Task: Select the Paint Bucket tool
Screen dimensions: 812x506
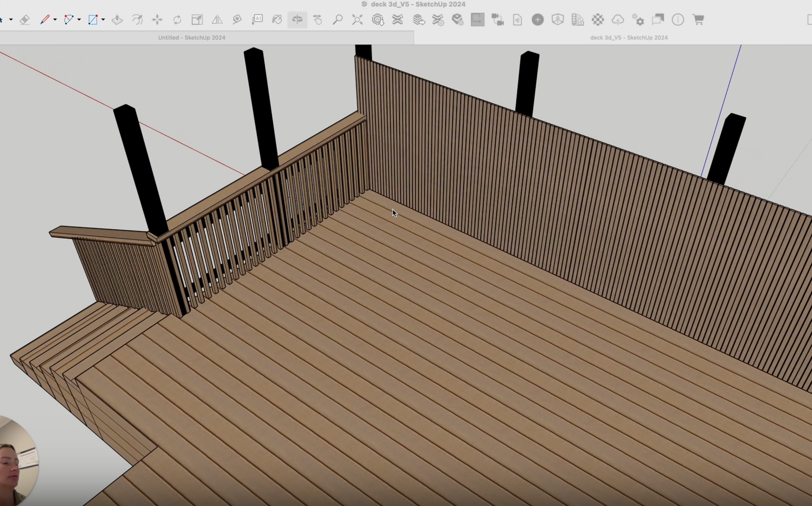Action: coord(277,20)
